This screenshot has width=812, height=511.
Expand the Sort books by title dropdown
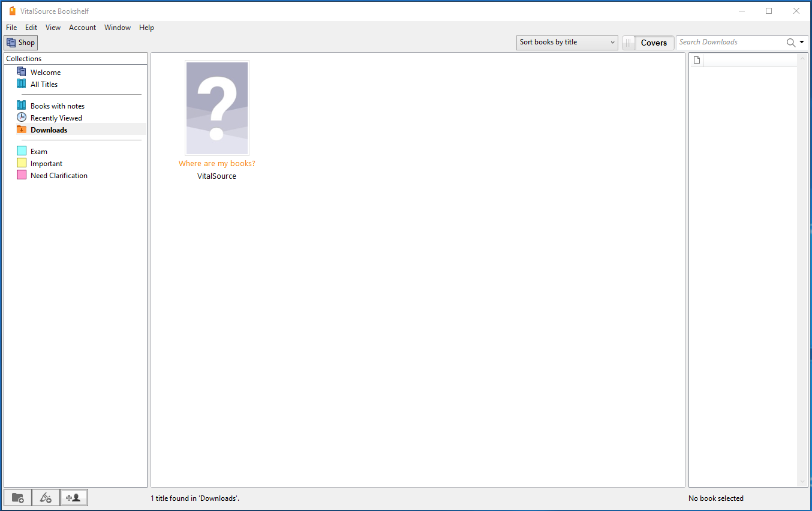[567, 43]
